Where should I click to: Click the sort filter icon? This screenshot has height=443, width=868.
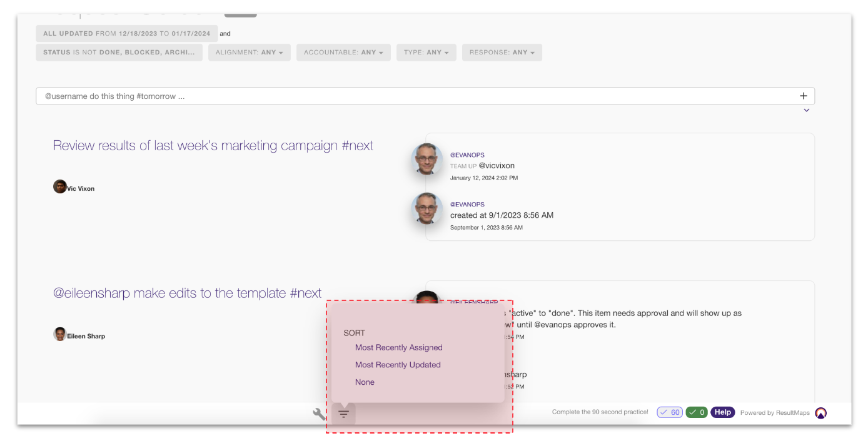(x=343, y=414)
